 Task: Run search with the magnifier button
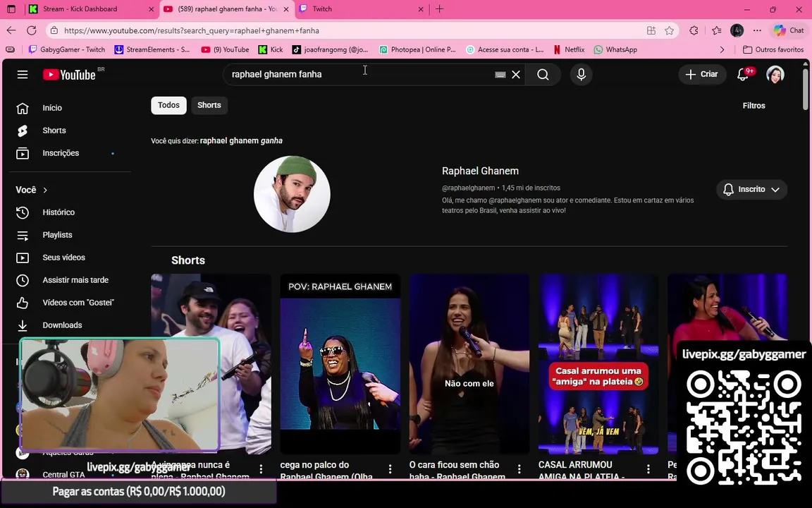pos(543,75)
